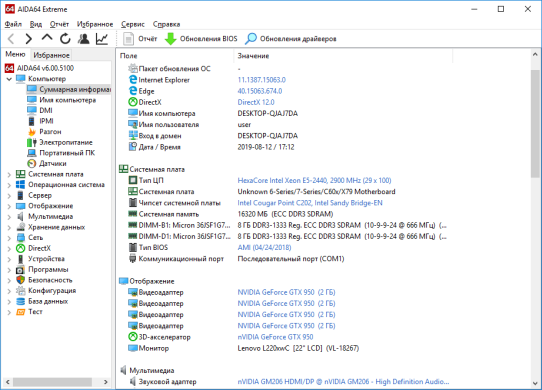This screenshot has width=542, height=390.
Task: Open the DirectX 12.0 link
Action: pyautogui.click(x=256, y=102)
